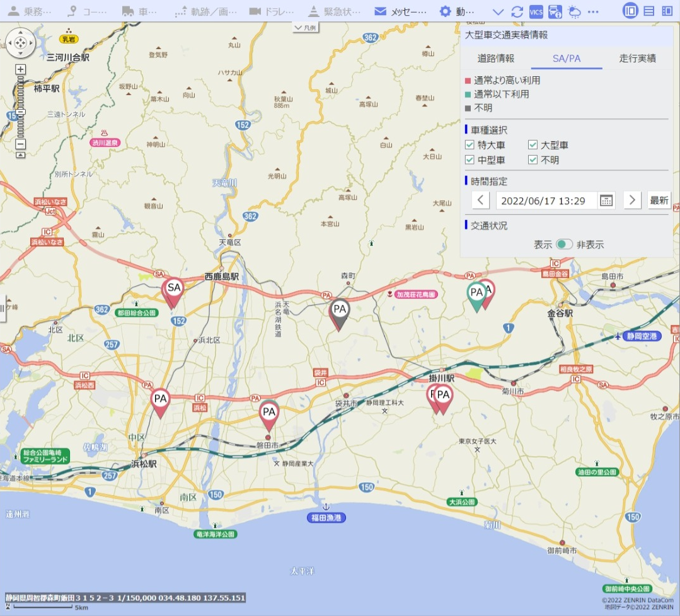Toggle the VICS traffic info icon
Image resolution: width=680 pixels, height=616 pixels.
536,12
